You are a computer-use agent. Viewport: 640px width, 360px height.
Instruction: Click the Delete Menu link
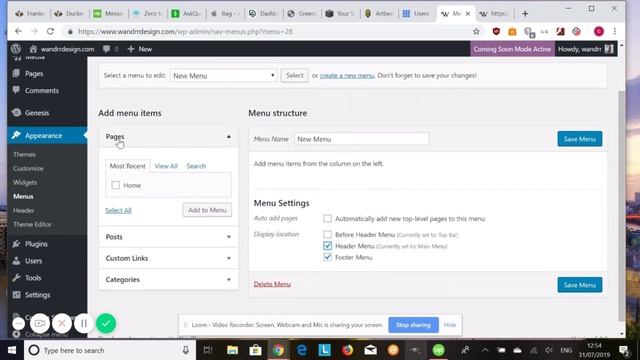(x=272, y=284)
